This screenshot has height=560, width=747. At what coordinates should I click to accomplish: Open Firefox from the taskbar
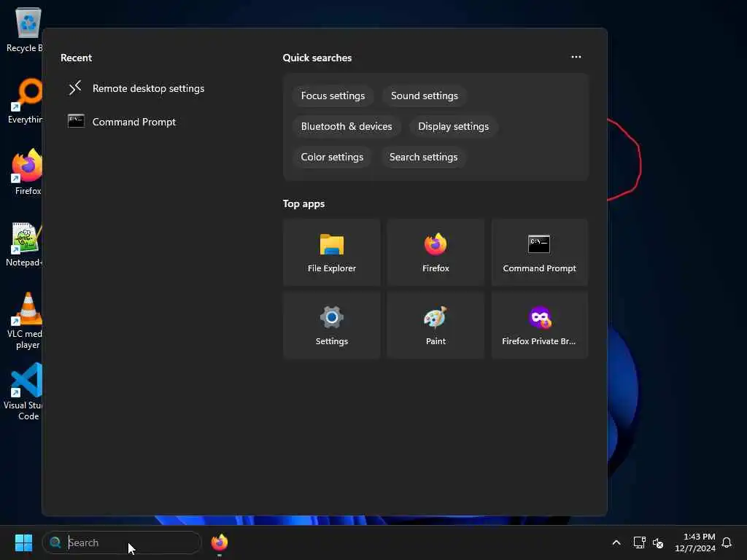219,542
